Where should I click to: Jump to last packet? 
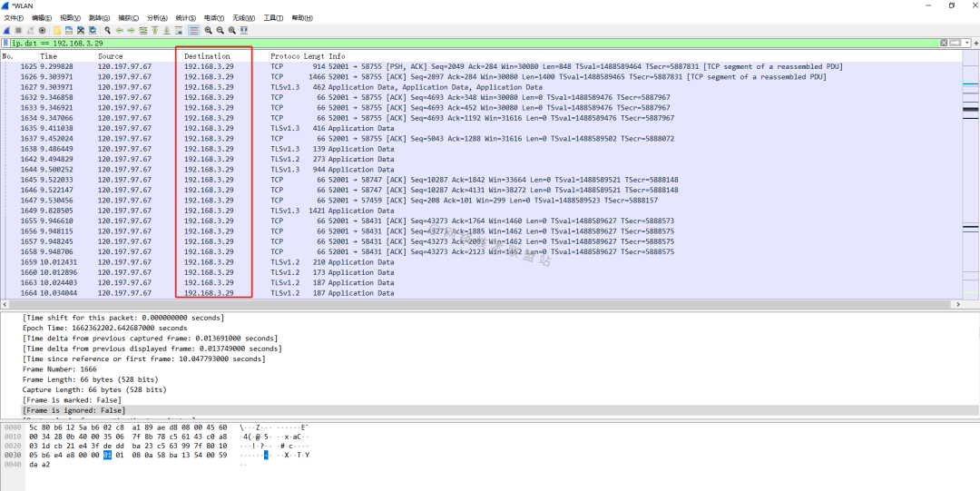(x=167, y=30)
